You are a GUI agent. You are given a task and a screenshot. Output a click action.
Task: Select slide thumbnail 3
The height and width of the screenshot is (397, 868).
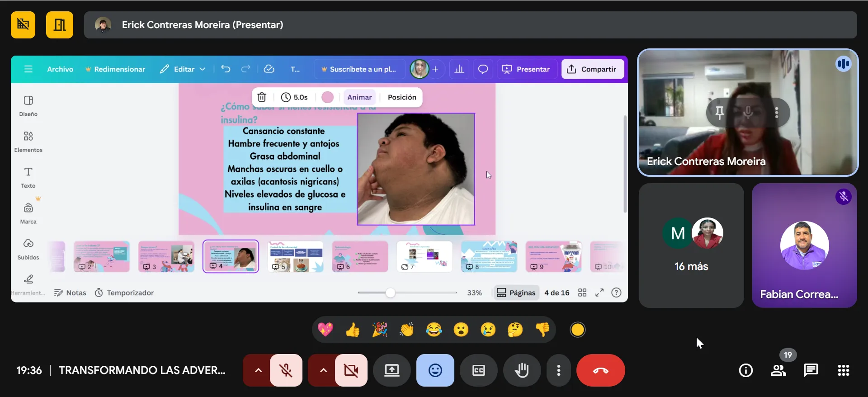(166, 256)
